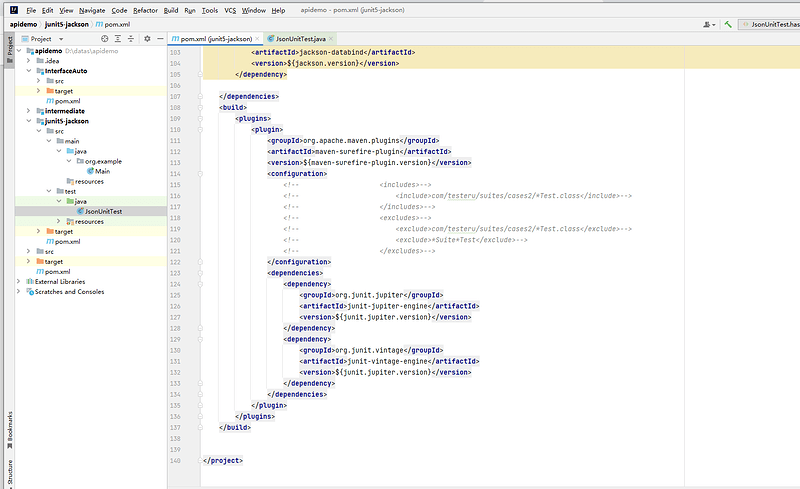
Task: Click apidemo in the breadcrumb bar
Action: [23, 25]
